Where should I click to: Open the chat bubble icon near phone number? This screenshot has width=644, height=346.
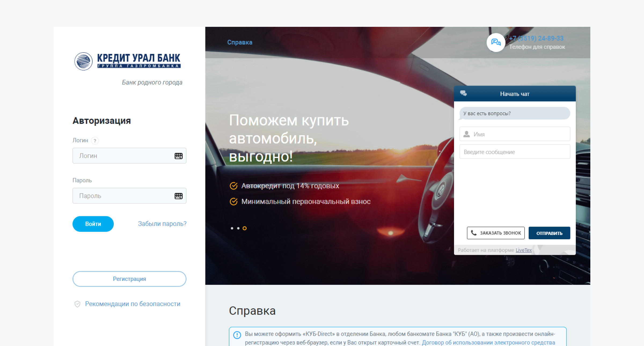pyautogui.click(x=496, y=42)
